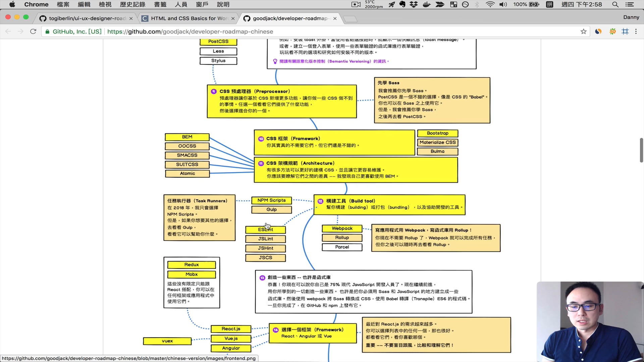Open the 歷史記錄 menu
644x362 pixels.
pyautogui.click(x=132, y=4)
